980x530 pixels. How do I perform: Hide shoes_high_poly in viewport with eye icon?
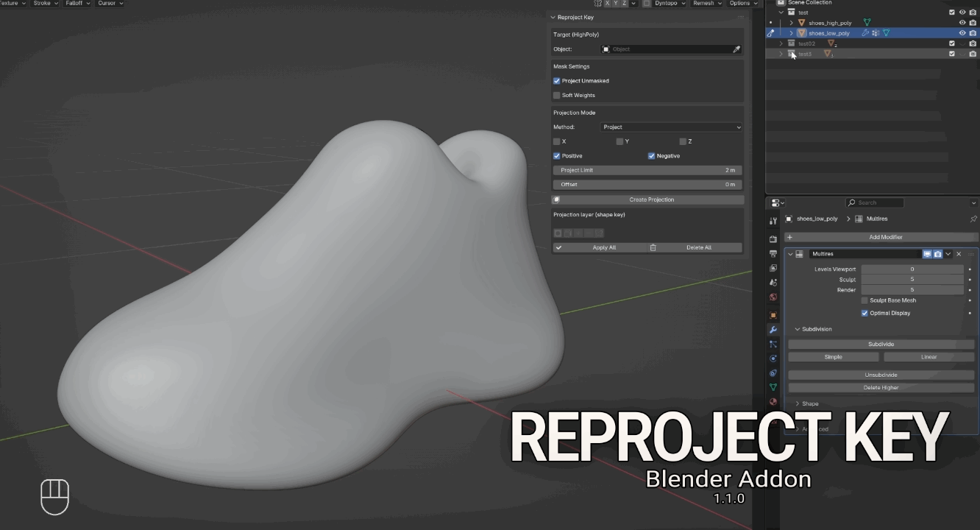(x=962, y=23)
